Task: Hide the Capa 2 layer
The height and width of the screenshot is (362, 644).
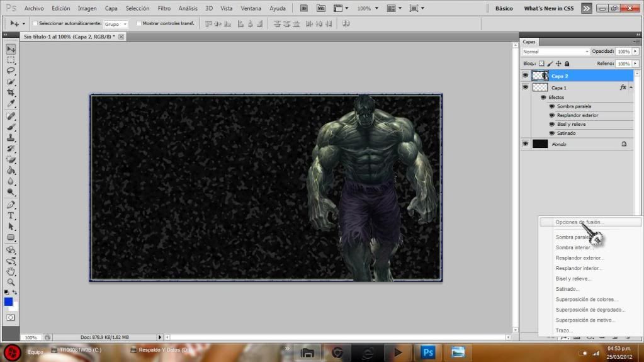Action: (x=525, y=76)
